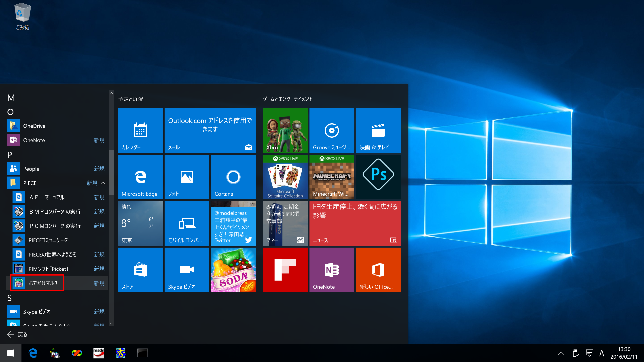
Task: Open the Mobile Companion tile
Action: tap(187, 223)
